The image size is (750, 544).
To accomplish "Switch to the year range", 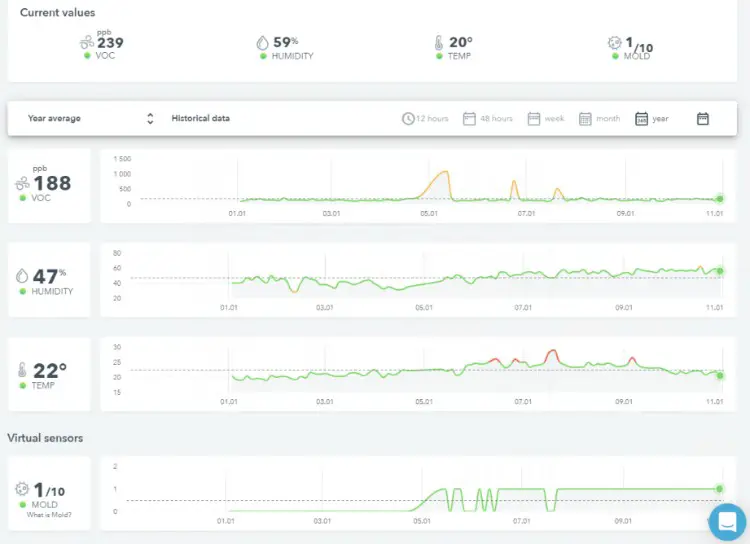I will click(x=651, y=118).
